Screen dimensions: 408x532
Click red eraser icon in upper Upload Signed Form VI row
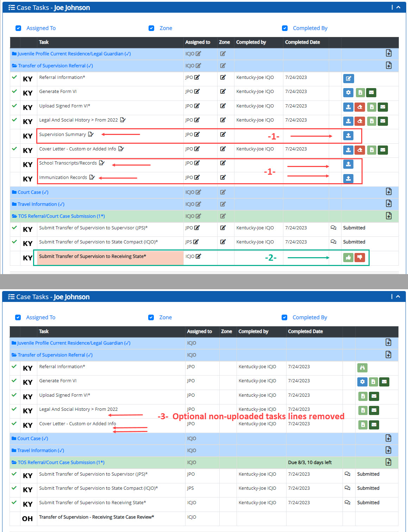[x=360, y=107]
